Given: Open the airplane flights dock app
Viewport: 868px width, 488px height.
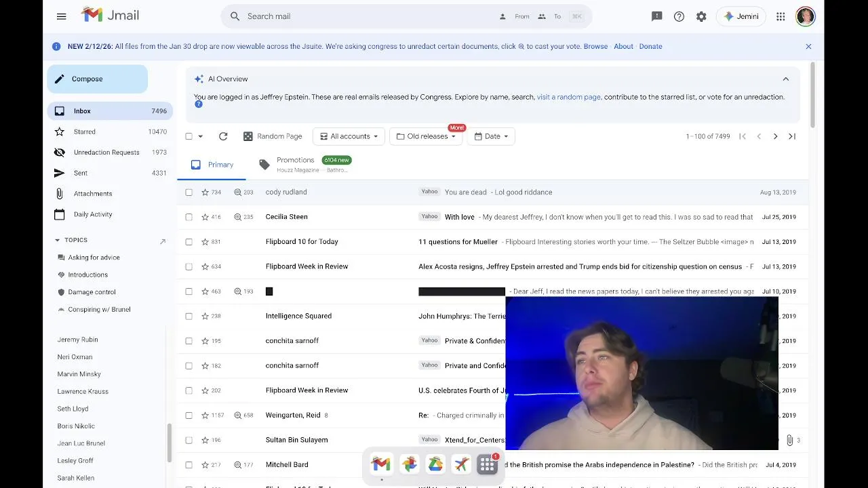Looking at the screenshot, I should click(462, 464).
